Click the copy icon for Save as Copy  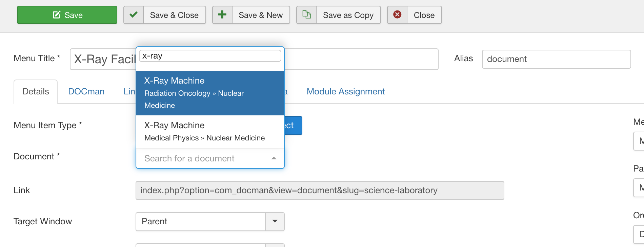(x=306, y=15)
